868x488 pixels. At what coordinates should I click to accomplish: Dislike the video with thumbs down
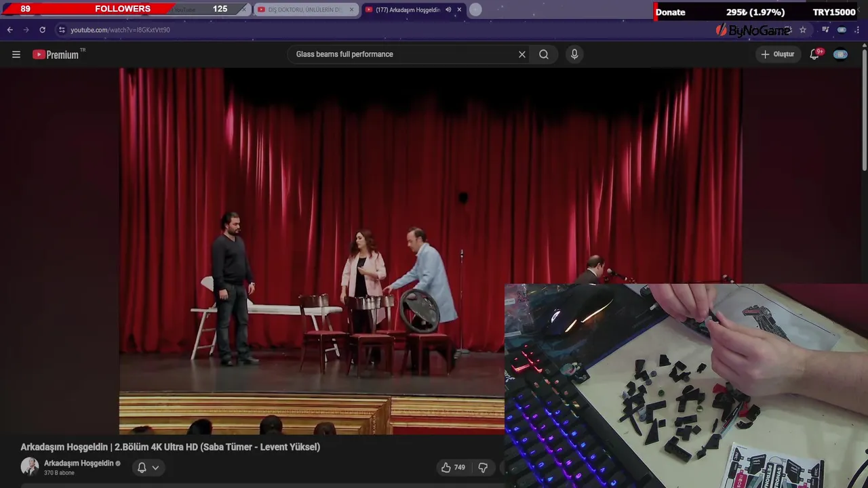pyautogui.click(x=483, y=468)
